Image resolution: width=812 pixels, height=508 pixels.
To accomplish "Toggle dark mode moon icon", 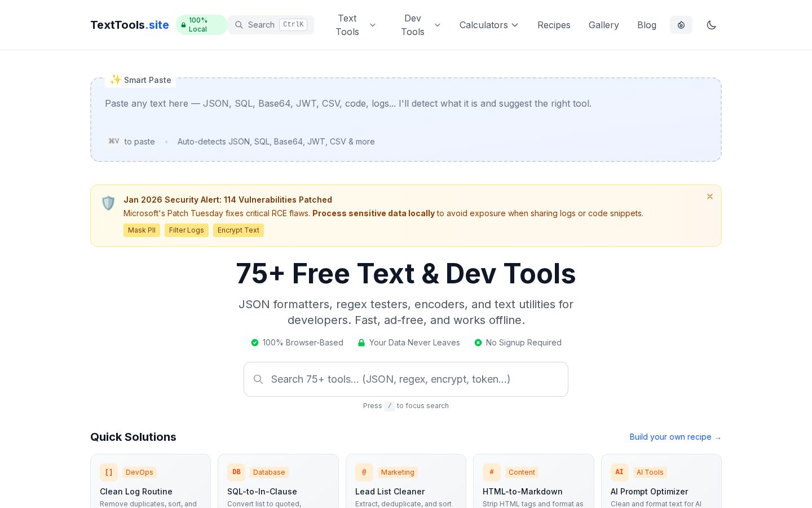I will point(712,25).
